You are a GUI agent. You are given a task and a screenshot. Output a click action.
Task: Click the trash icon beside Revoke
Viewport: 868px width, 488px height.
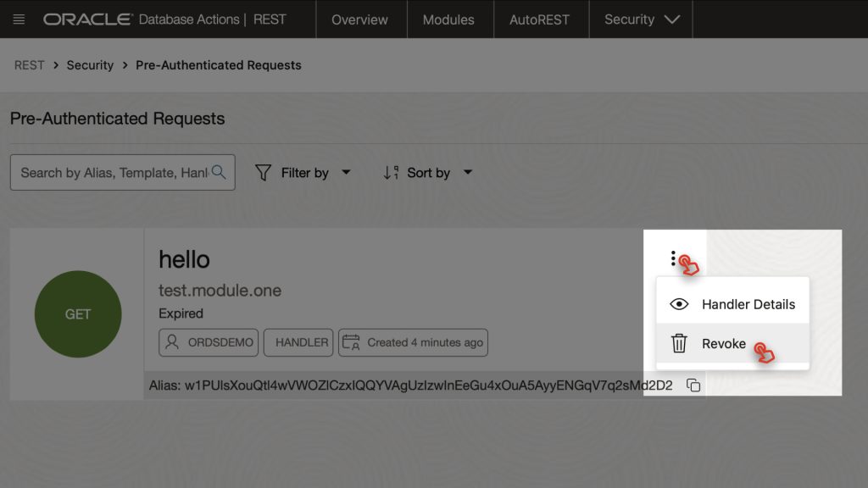(679, 344)
